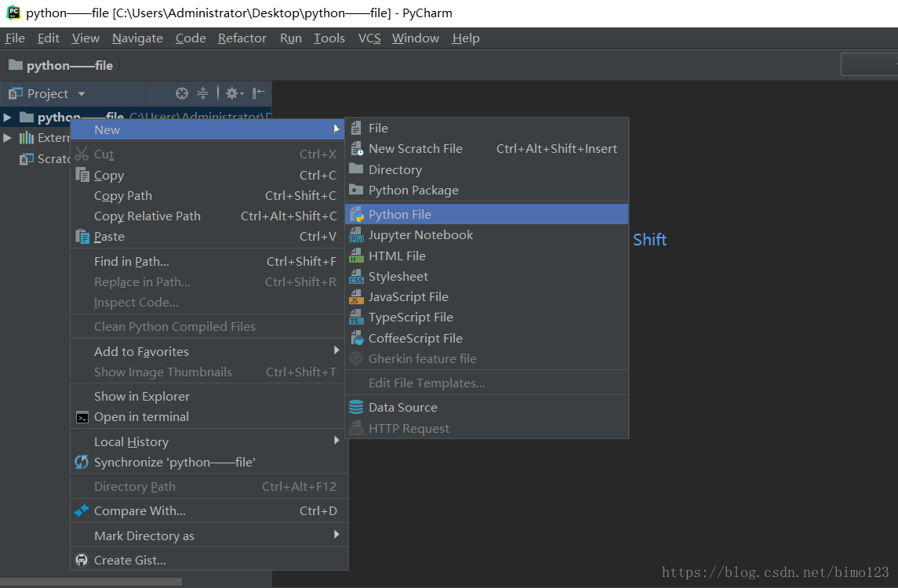Image resolution: width=898 pixels, height=588 pixels.
Task: Click the Paste clipboard icon
Action: 82,236
